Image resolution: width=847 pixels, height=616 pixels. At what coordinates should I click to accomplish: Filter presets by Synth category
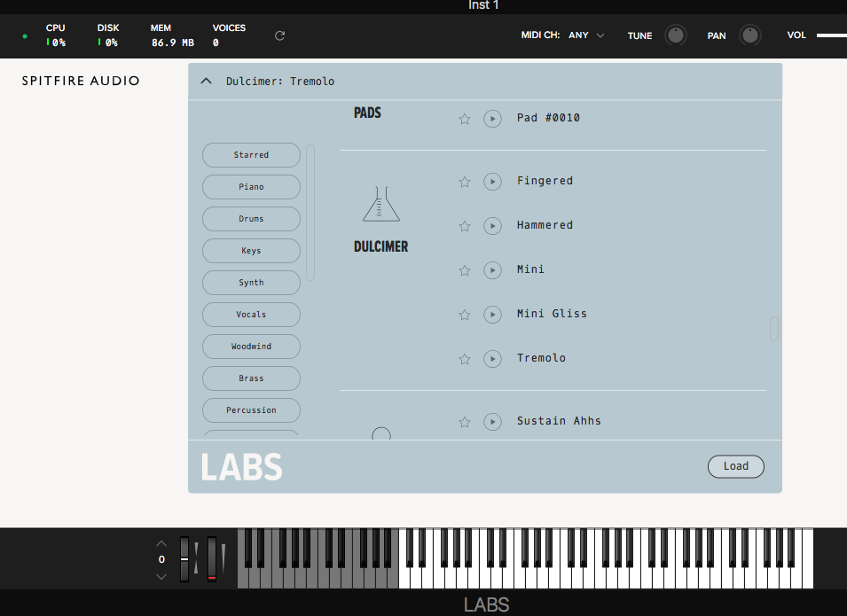pyautogui.click(x=251, y=283)
